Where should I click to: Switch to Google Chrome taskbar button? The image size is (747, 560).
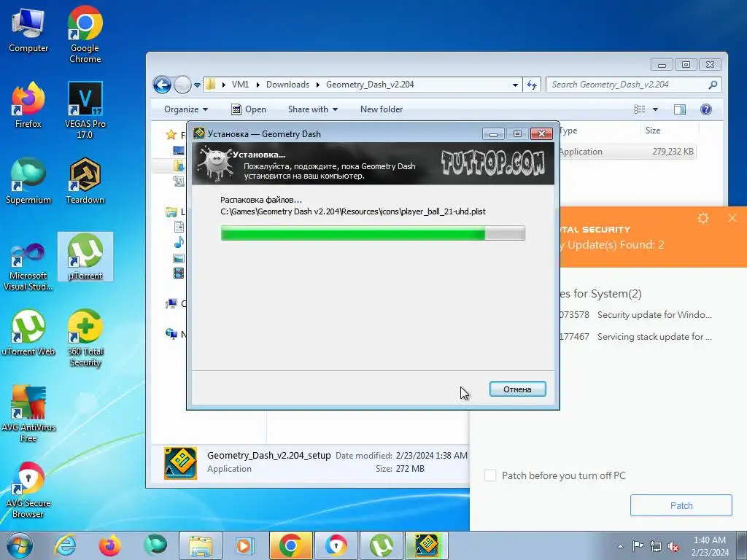(x=290, y=545)
